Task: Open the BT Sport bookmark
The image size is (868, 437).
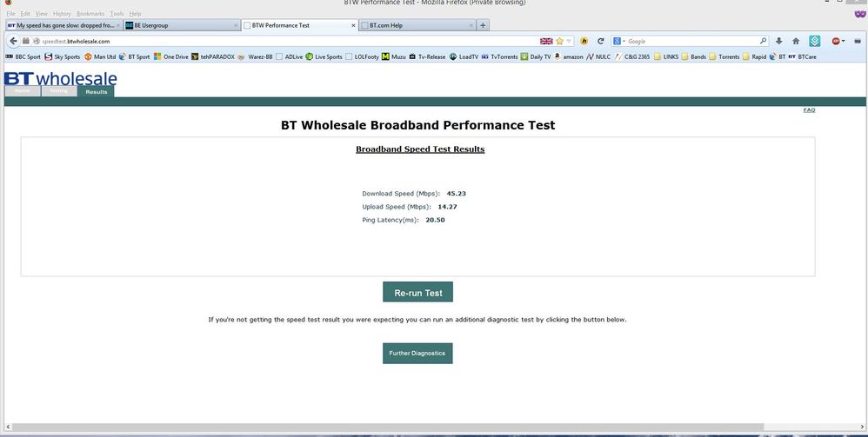Action: pyautogui.click(x=135, y=56)
